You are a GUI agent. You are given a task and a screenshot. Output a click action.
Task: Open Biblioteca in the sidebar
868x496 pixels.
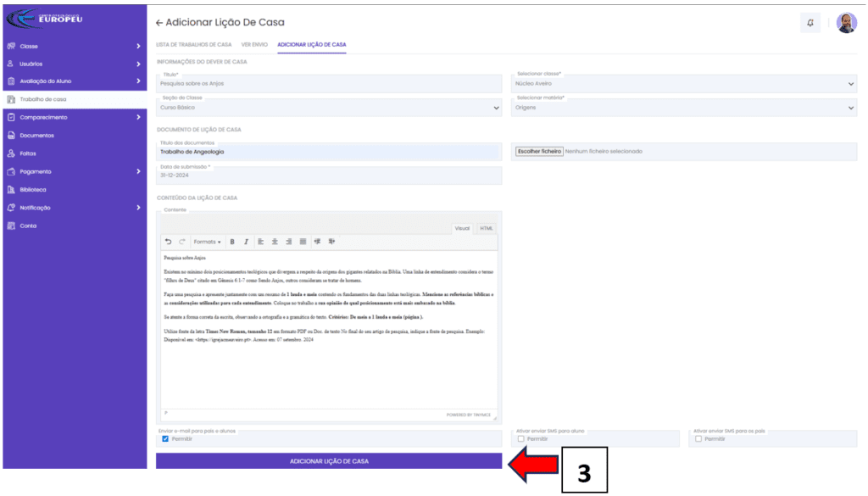(x=34, y=189)
